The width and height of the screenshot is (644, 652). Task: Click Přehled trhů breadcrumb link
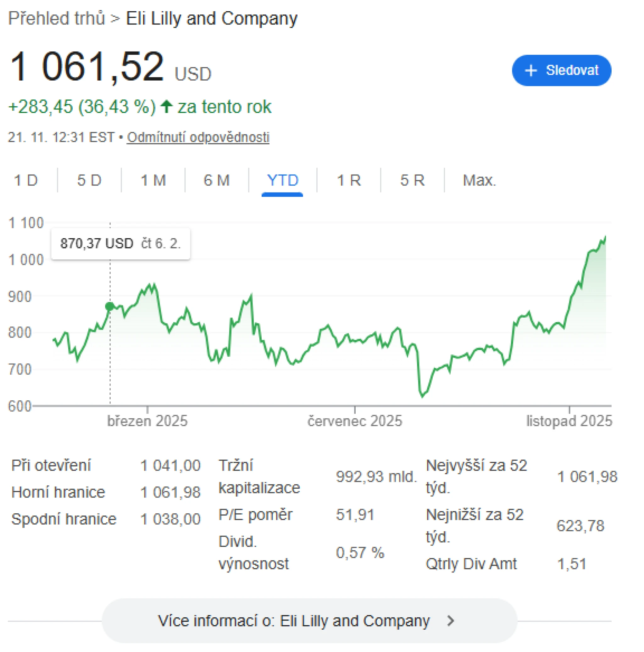(56, 18)
